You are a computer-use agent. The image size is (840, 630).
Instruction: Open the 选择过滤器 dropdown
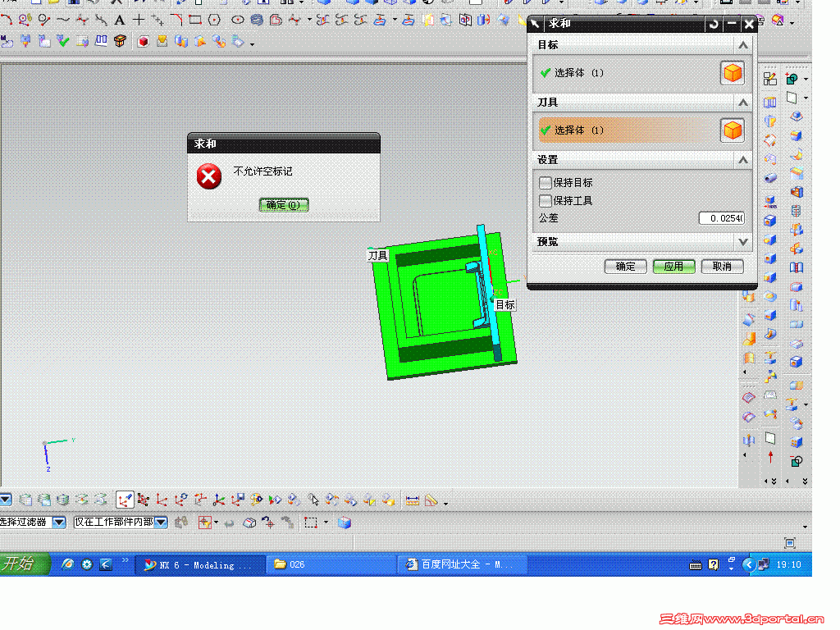(x=59, y=522)
